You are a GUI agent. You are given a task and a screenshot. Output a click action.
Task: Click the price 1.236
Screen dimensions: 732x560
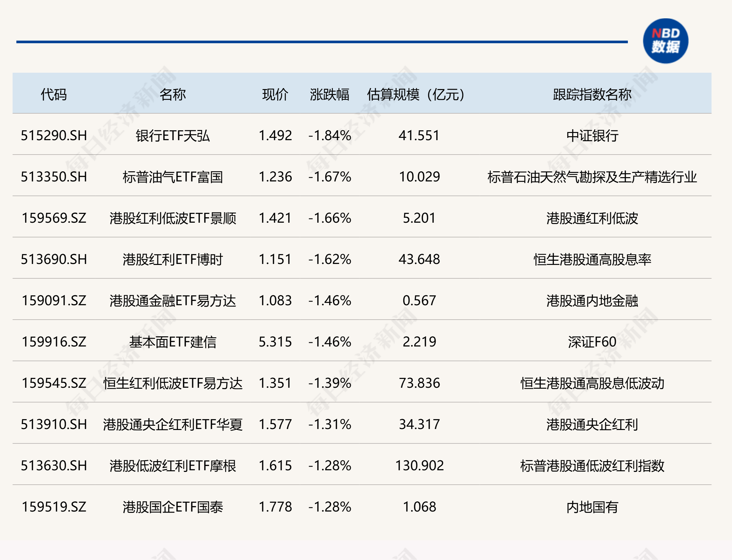pos(275,177)
